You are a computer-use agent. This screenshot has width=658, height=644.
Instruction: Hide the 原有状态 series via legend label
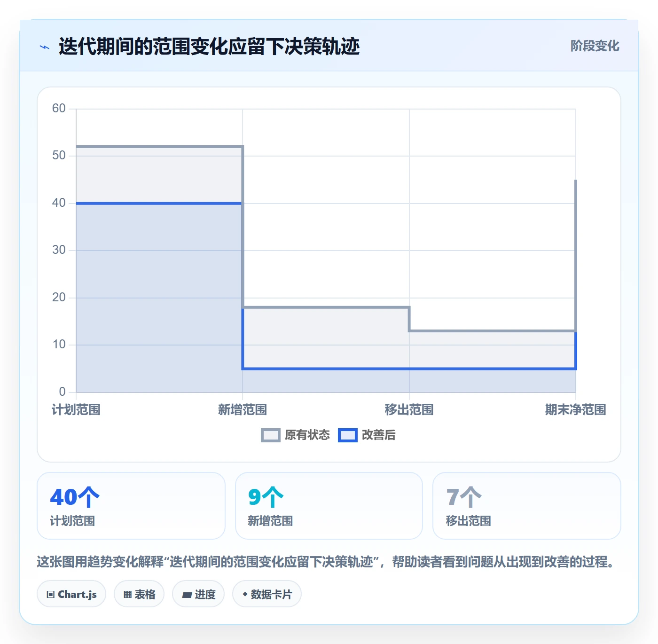pyautogui.click(x=307, y=435)
